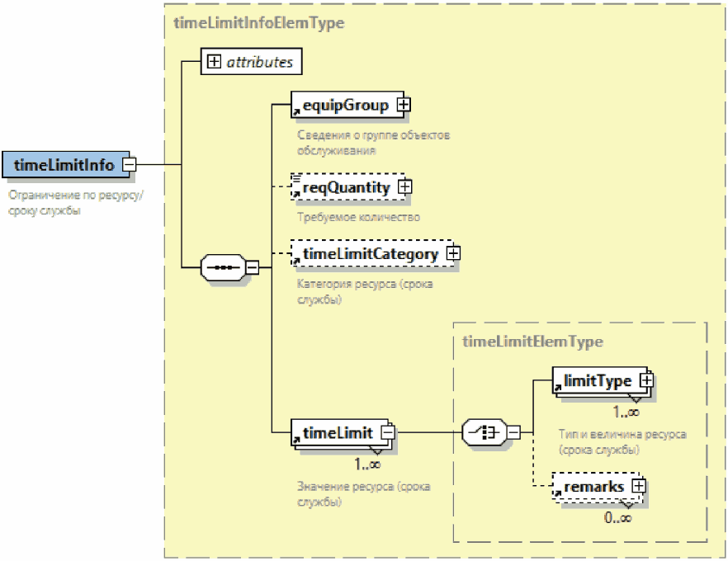
Task: Select the sequence compositor icon
Action: [x=223, y=267]
